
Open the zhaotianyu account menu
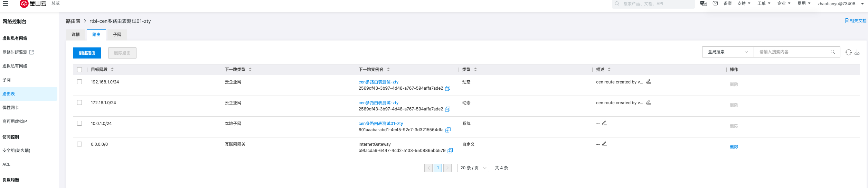[840, 3]
